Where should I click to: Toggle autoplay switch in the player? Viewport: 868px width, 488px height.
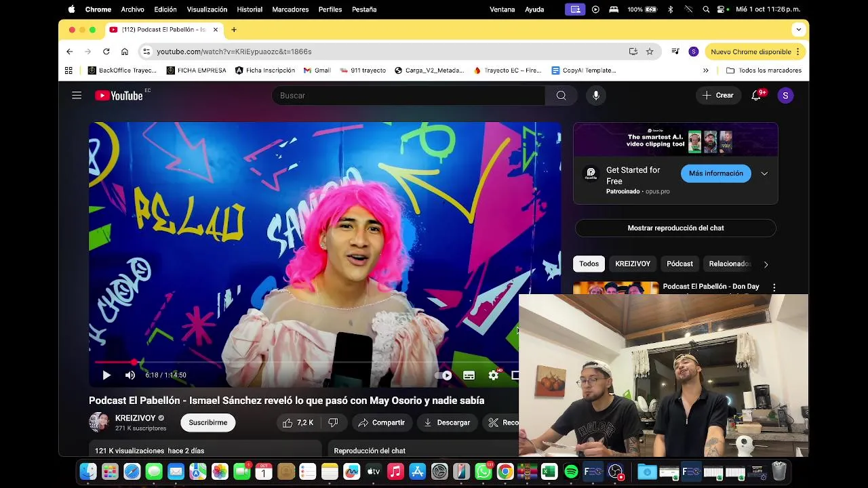(x=443, y=375)
